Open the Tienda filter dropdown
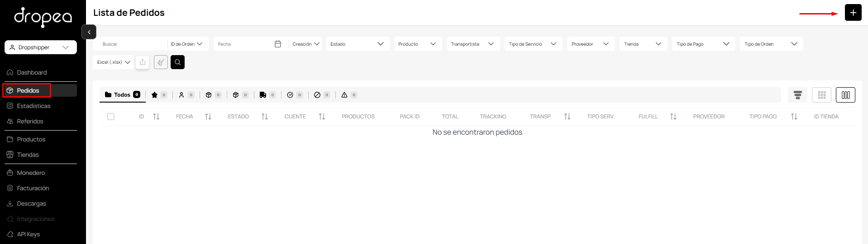This screenshot has width=868, height=244. coord(643,44)
